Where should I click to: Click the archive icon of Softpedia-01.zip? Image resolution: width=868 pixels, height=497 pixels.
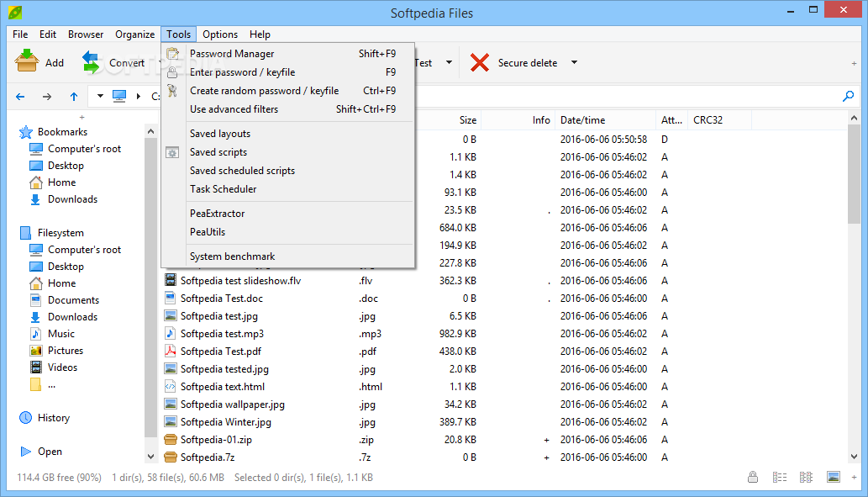click(171, 439)
